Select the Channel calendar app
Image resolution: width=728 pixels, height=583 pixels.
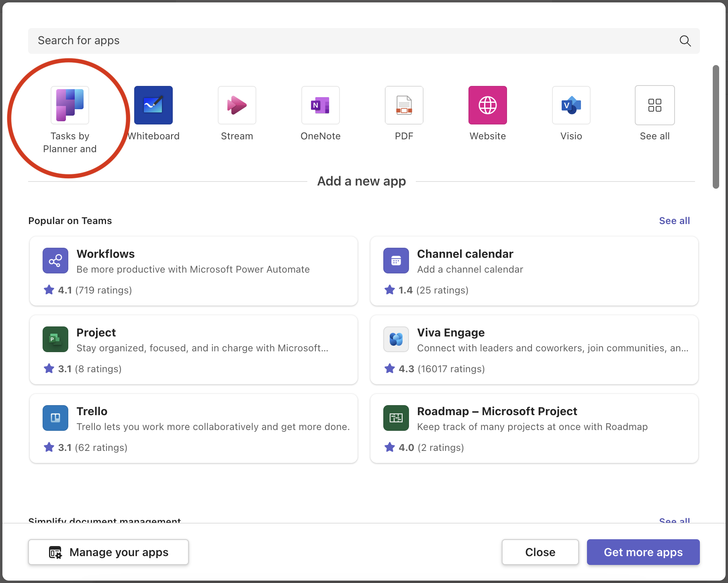(534, 271)
